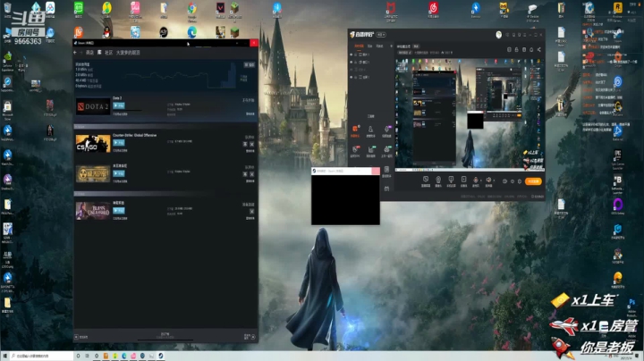Toggle visibility of second source in streaming app
Image resolution: width=644 pixels, height=361 pixels.
pyautogui.click(x=352, y=62)
